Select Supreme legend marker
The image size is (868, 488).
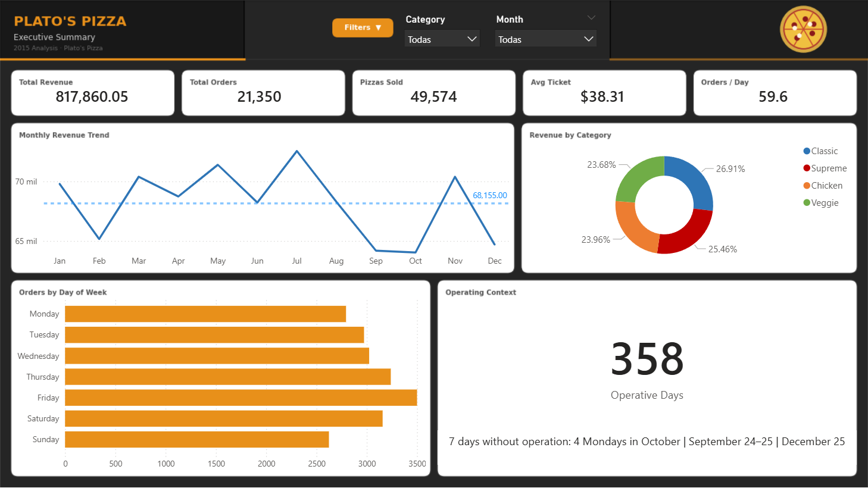click(807, 168)
